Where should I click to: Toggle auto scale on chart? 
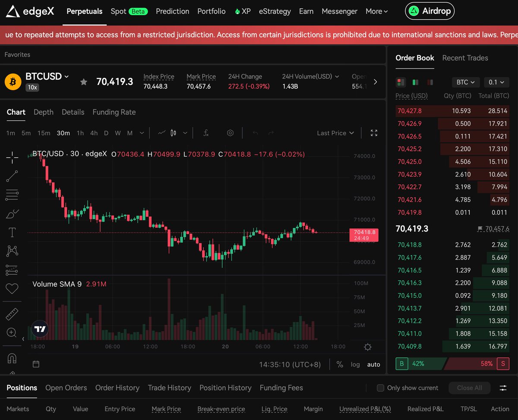click(x=374, y=364)
